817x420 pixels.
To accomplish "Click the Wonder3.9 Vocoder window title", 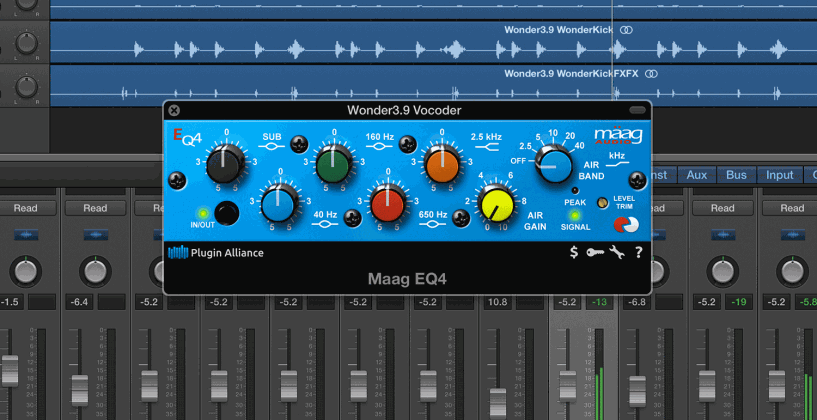I will [x=404, y=110].
